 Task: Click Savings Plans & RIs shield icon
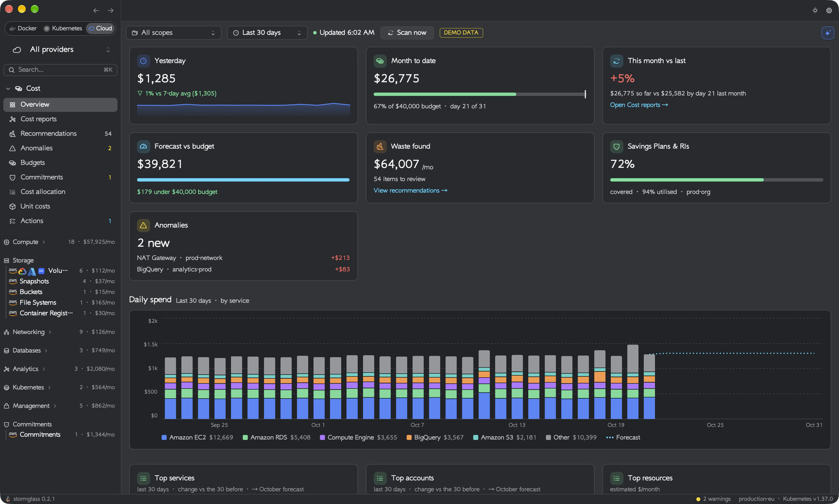[616, 146]
